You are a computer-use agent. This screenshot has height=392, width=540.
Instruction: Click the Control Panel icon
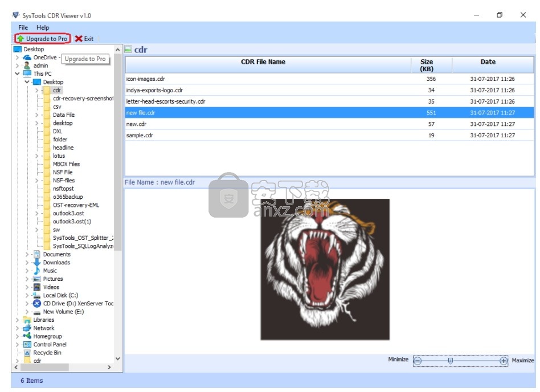coord(27,345)
